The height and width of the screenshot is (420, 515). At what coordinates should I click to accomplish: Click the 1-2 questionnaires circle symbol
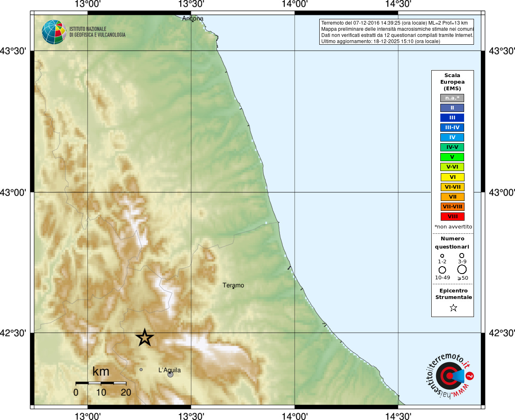pos(442,256)
